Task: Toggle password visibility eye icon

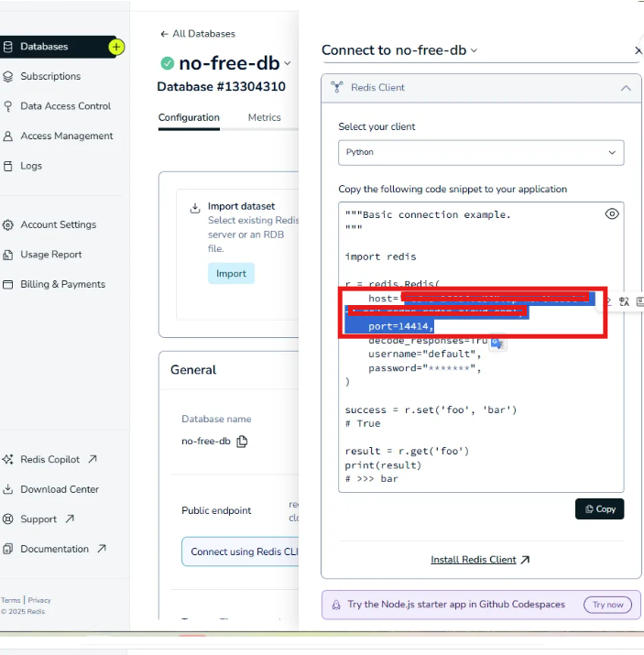Action: tap(612, 214)
